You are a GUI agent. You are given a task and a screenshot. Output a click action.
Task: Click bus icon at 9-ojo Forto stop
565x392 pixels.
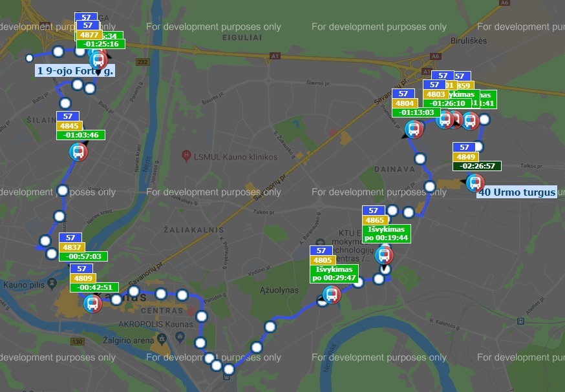point(99,61)
